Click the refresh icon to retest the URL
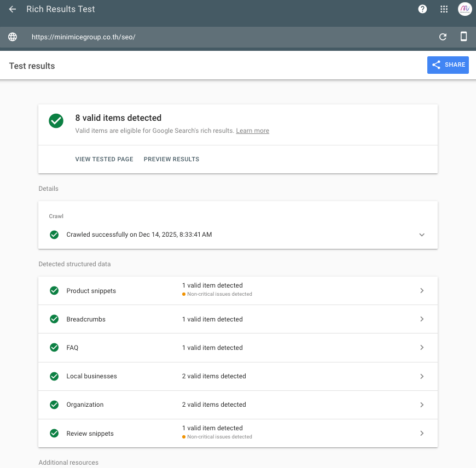476x468 pixels. (x=443, y=37)
